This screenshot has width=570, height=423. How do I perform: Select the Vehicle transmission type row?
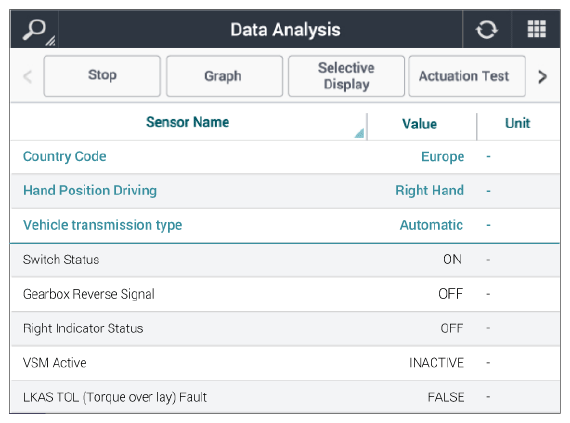tap(285, 225)
